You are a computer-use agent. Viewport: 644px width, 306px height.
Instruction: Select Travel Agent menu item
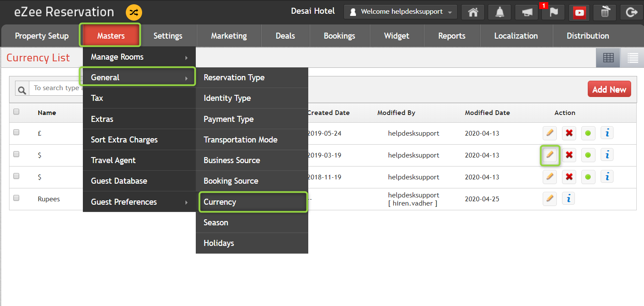[x=139, y=160]
